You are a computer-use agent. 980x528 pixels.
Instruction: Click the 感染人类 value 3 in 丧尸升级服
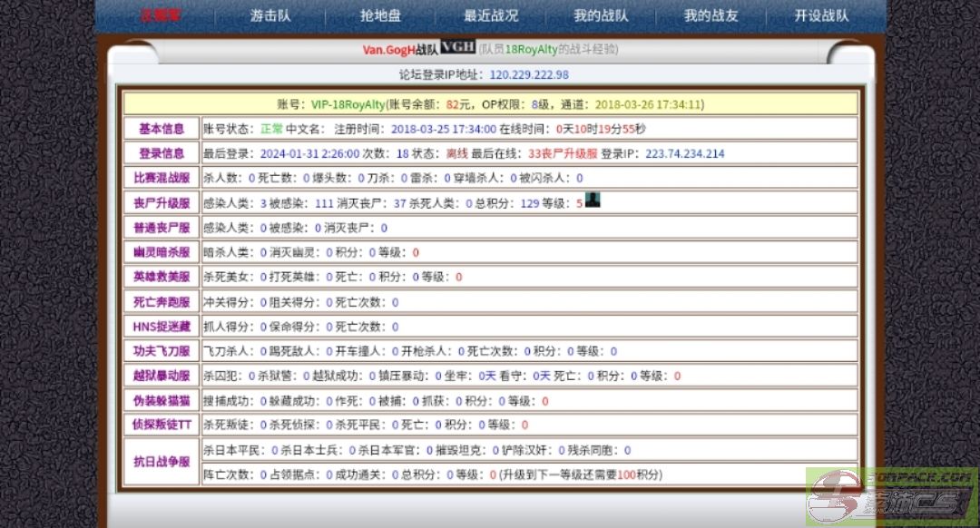click(x=263, y=203)
